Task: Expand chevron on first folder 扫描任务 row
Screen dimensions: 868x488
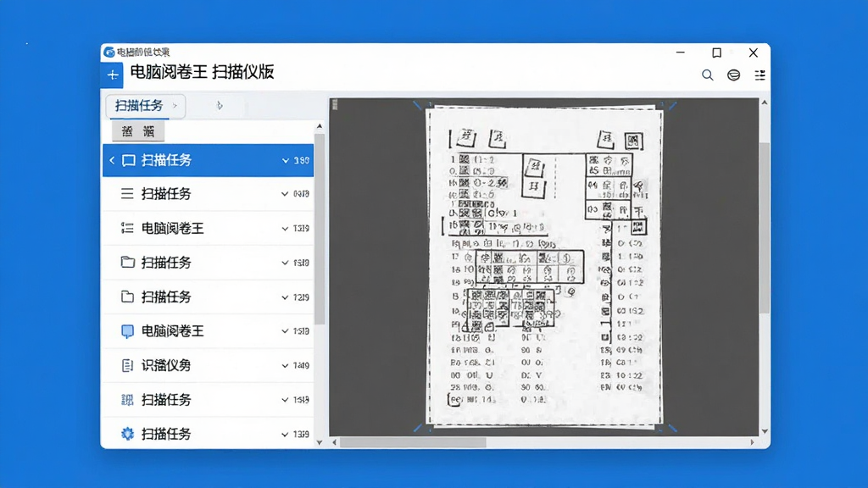Action: point(285,263)
